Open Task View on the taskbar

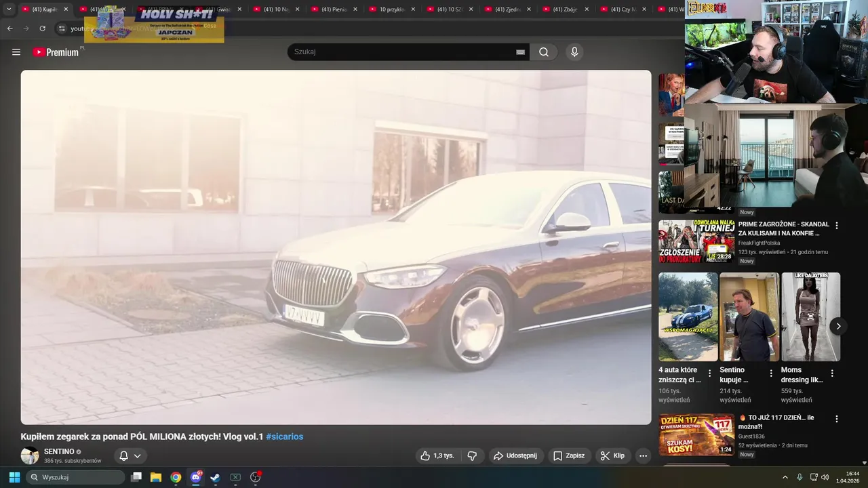click(x=136, y=477)
